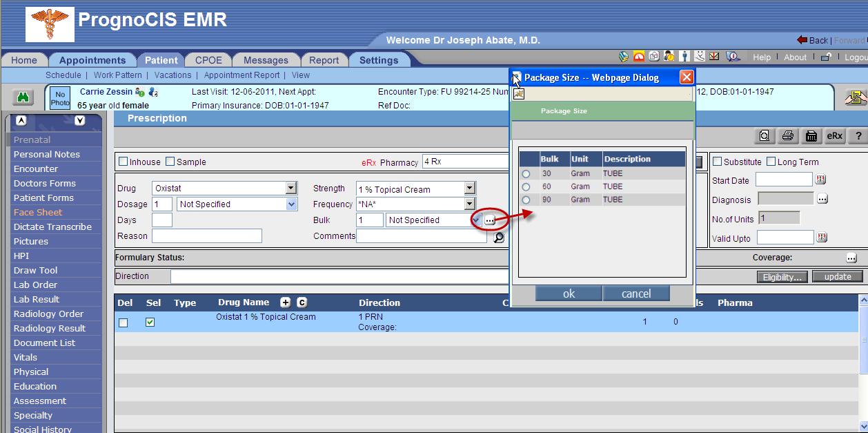Click the red Back arrow icon
Viewport: 868px width, 433px height.
click(x=802, y=40)
